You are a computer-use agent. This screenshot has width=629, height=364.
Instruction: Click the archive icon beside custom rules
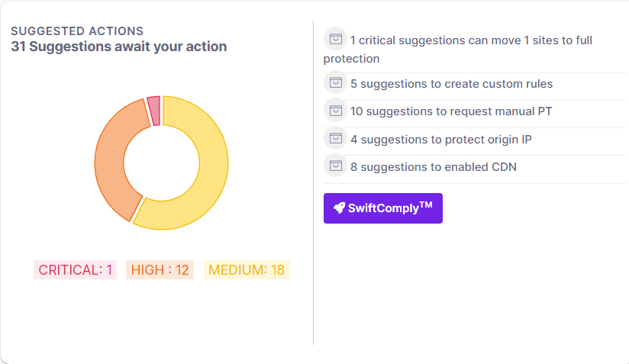point(334,82)
